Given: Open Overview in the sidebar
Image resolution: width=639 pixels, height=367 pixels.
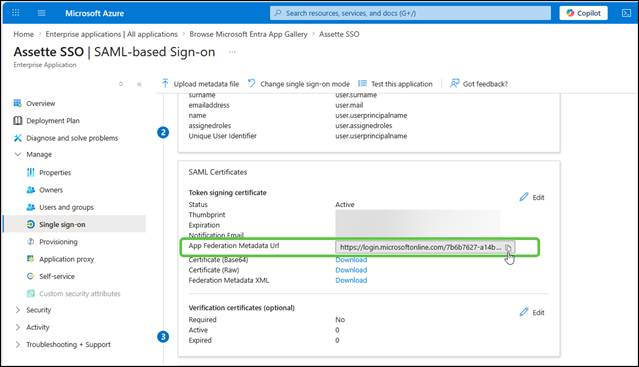Looking at the screenshot, I should (x=41, y=103).
